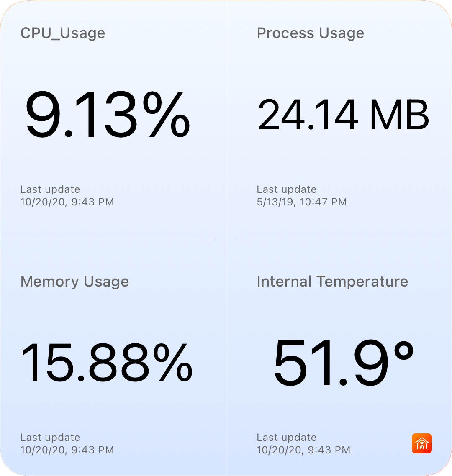
Task: Select the Process Usage title label
Action: 311,33
